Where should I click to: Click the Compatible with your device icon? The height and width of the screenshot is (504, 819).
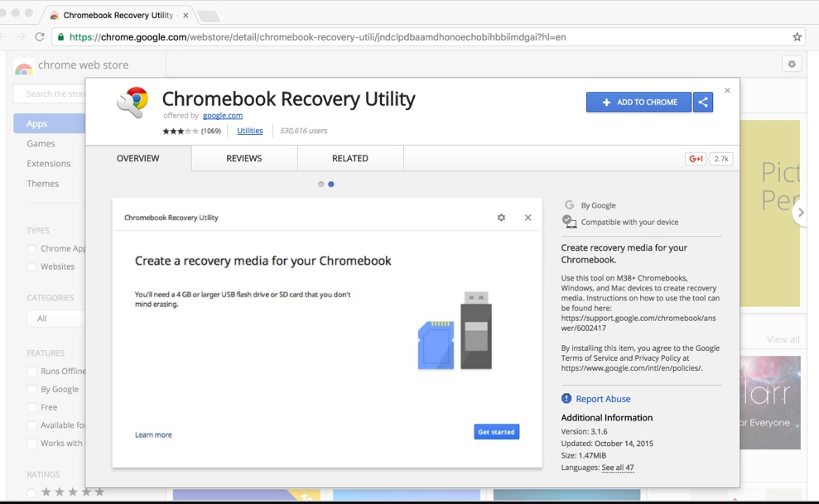pos(570,222)
